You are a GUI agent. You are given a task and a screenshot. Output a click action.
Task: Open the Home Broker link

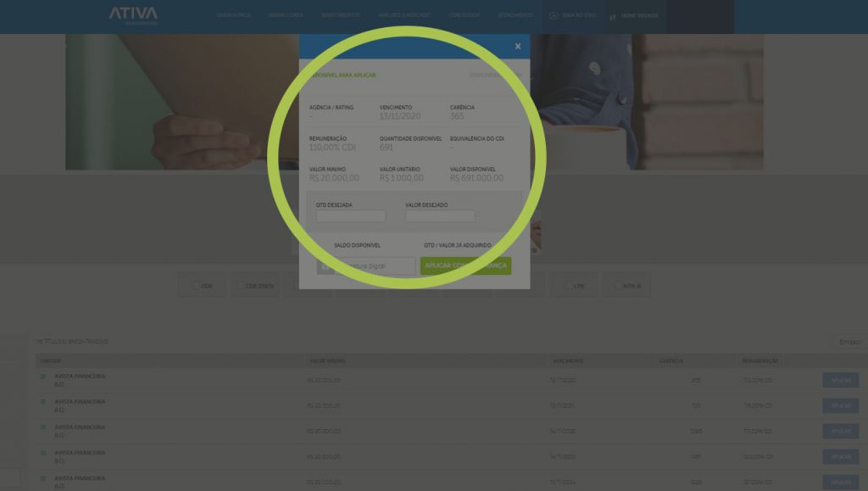point(639,16)
